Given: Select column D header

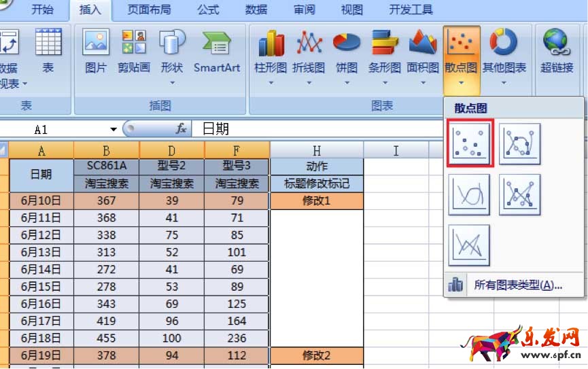Looking at the screenshot, I should (172, 150).
